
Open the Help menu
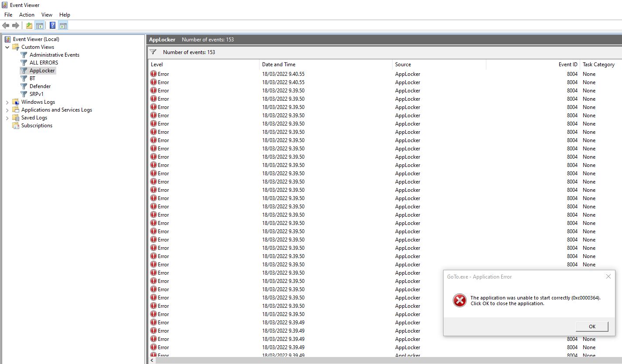click(x=65, y=15)
